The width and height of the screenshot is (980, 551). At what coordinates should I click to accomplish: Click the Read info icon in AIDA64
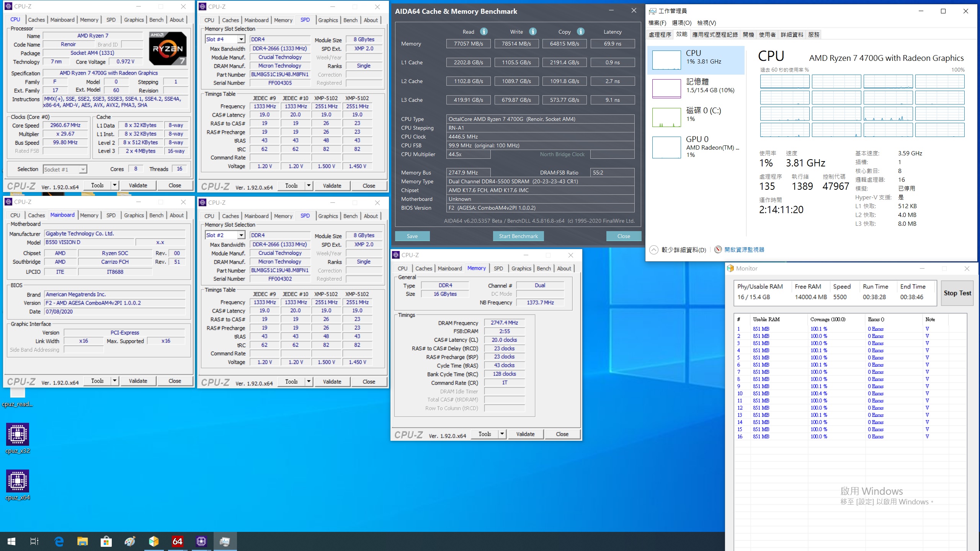coord(484,31)
